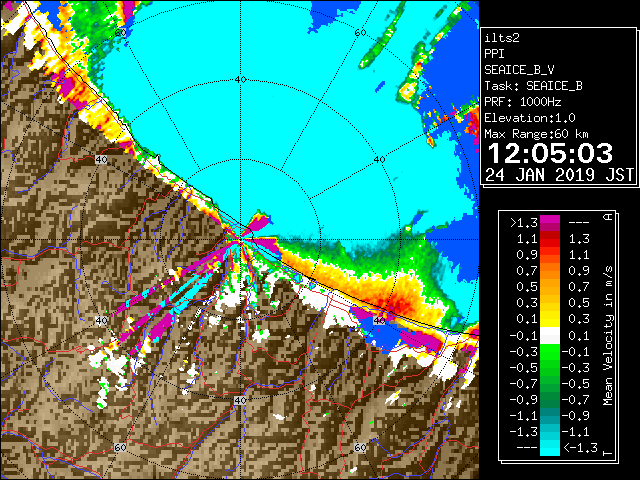Click the white near-zero segment of the color bar
This screenshot has height=480, width=640.
pos(550,336)
